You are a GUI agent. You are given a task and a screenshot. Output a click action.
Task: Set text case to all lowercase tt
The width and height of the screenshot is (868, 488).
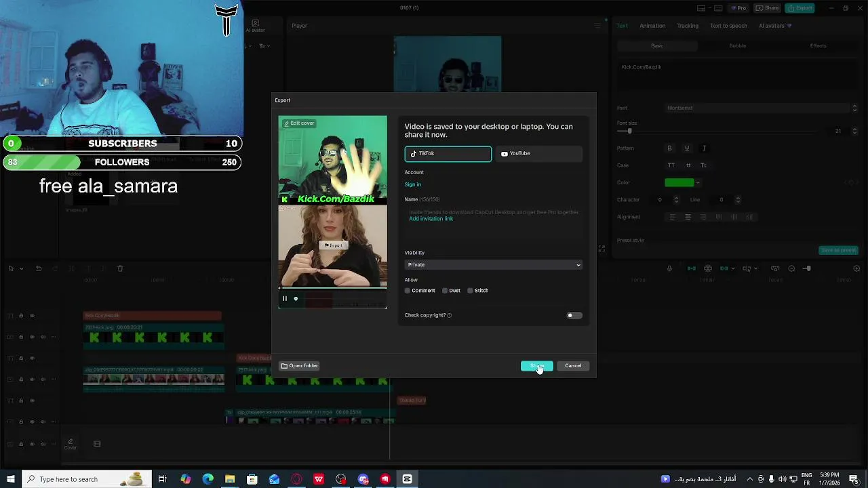688,165
